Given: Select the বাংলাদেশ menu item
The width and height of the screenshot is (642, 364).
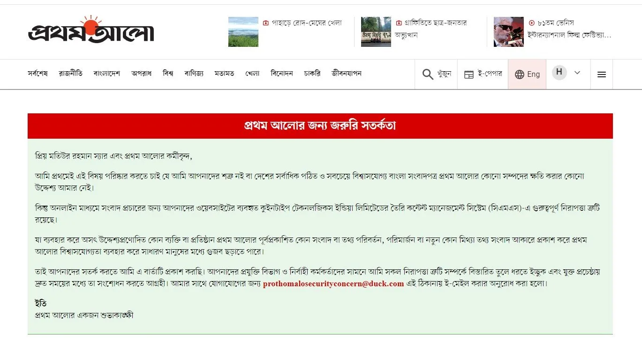Looking at the screenshot, I should pos(106,74).
